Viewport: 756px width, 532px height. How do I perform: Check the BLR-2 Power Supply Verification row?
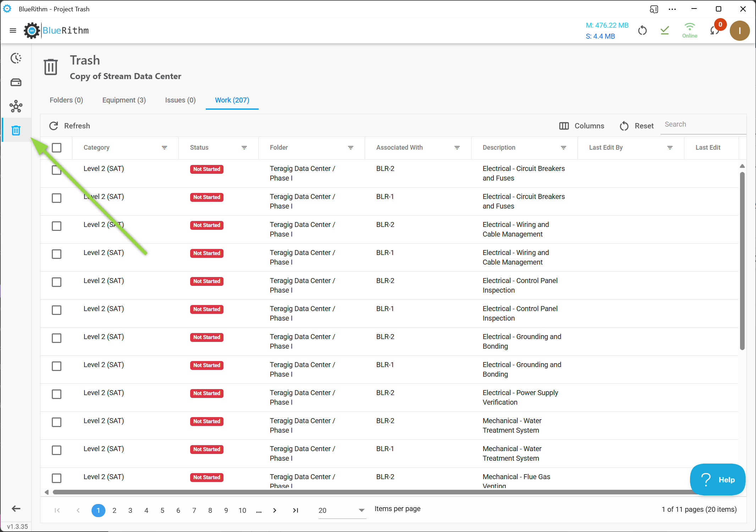point(56,394)
